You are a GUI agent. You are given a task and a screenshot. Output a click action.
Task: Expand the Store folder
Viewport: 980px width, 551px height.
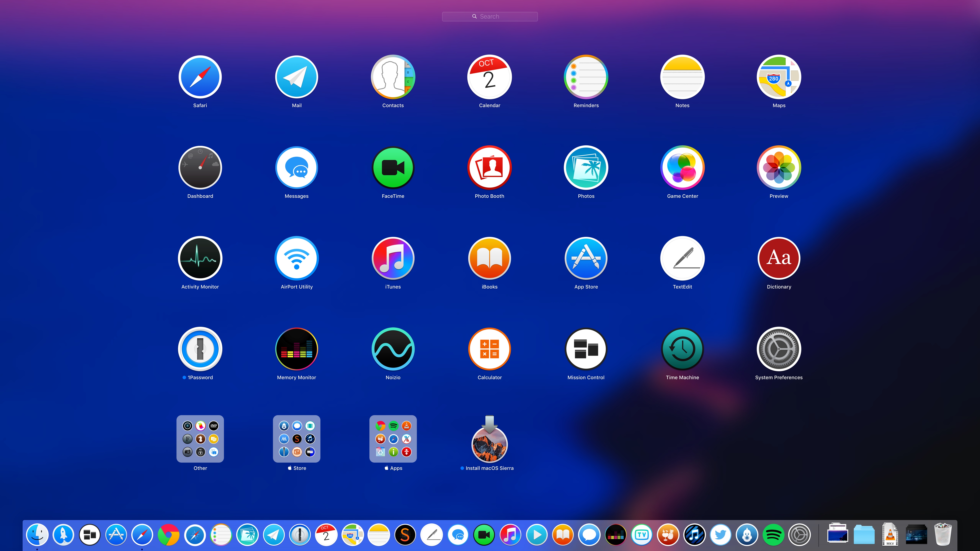pos(297,439)
